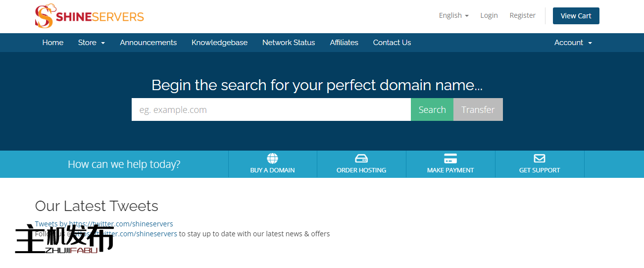
Task: Click the credit card Make Payment icon
Action: (450, 159)
